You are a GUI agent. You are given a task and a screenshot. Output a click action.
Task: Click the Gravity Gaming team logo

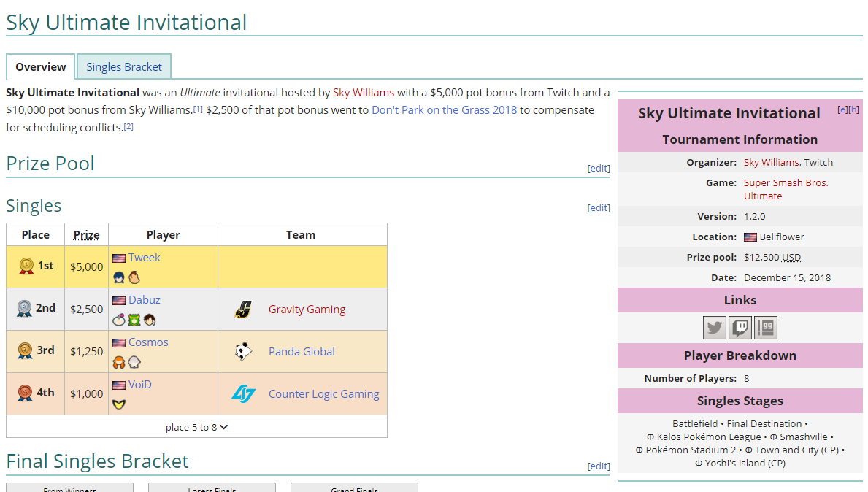coord(243,310)
